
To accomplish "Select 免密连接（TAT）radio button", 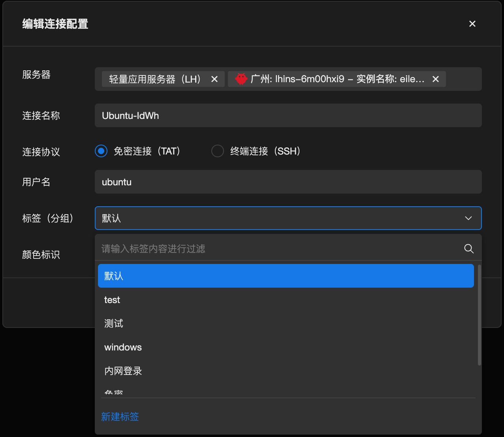I will 101,151.
